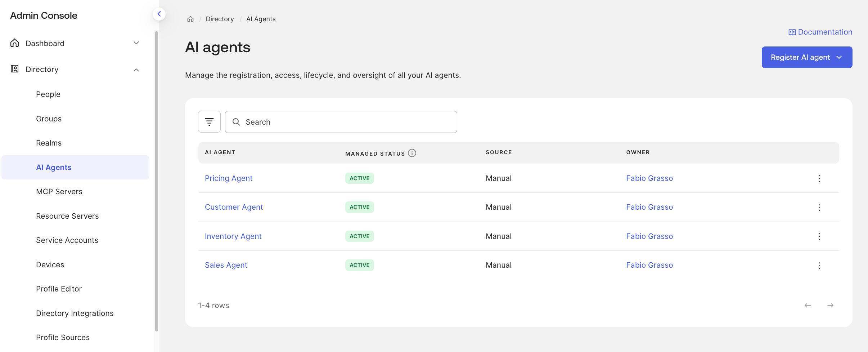Open the kebab menu for Sales Agent
This screenshot has height=352, width=868.
tap(819, 265)
